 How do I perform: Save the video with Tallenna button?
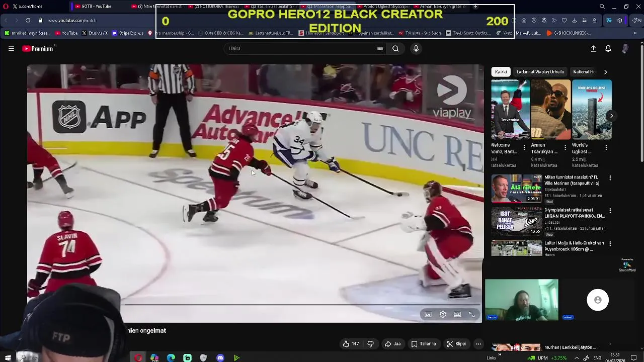tap(423, 344)
